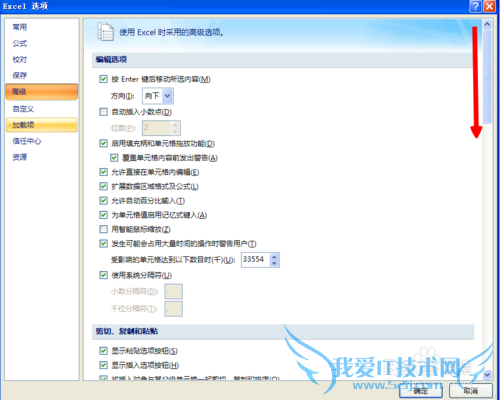Toggle 发生可能会占用大量时间的操作时警告用户 checkbox
This screenshot has height=400, width=500.
coord(103,244)
